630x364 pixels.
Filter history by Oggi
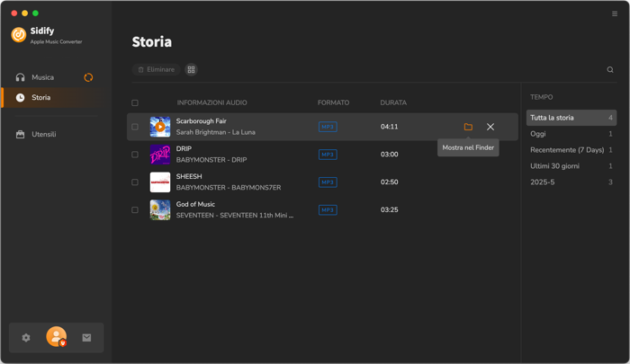(571, 134)
